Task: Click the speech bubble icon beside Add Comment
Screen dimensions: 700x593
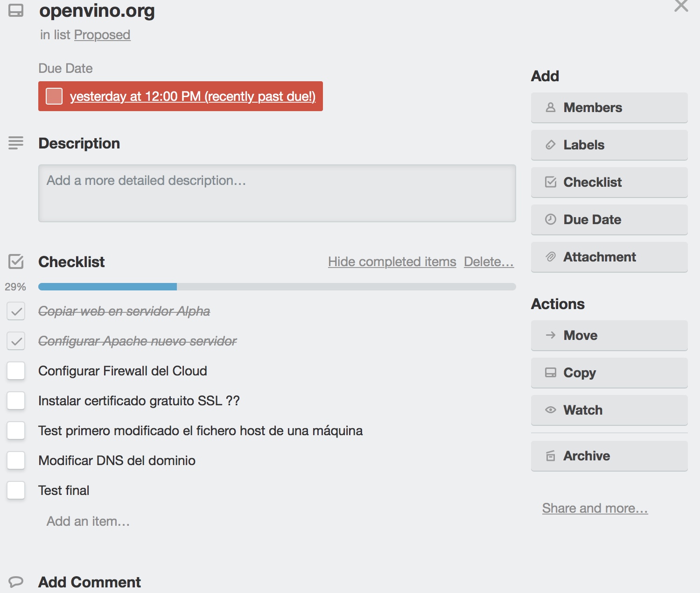Action: click(16, 582)
